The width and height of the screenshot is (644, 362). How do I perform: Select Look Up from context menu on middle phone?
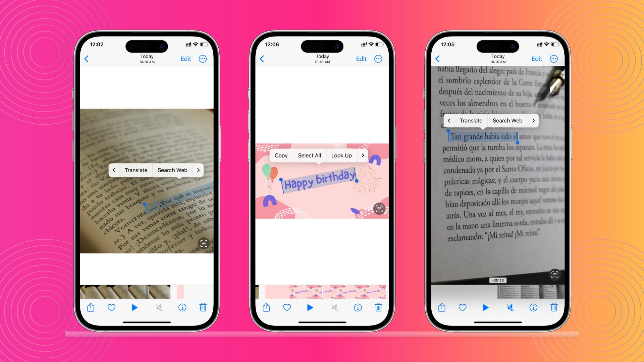tap(341, 155)
